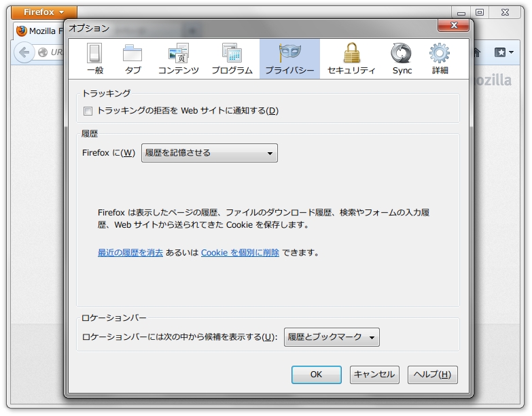This screenshot has width=532, height=416.
Task: Maximize the Firefox main window
Action: click(480, 12)
